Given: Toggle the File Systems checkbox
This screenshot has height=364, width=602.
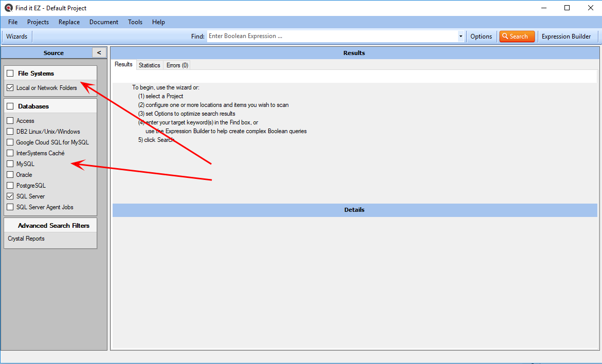Looking at the screenshot, I should pyautogui.click(x=10, y=74).
